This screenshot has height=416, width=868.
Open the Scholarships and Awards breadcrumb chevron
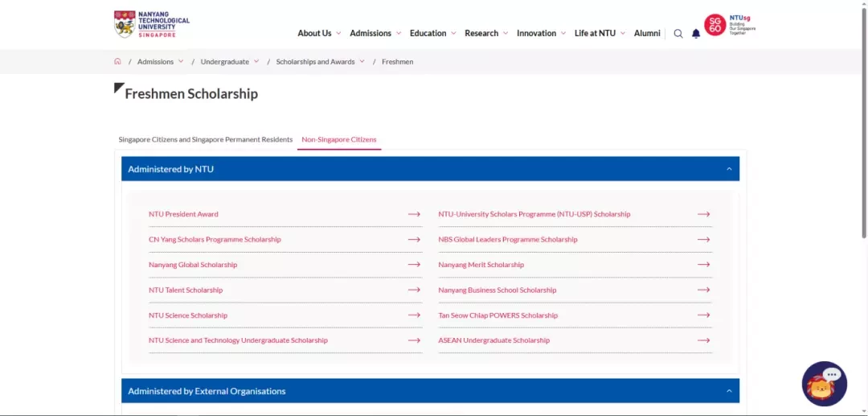(362, 61)
